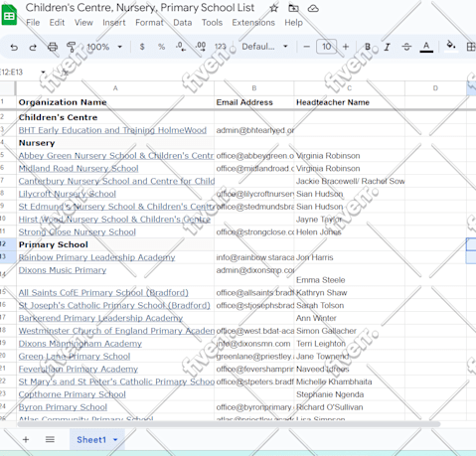Open BHT Early Education and Training HolmeWood link

[x=112, y=130]
